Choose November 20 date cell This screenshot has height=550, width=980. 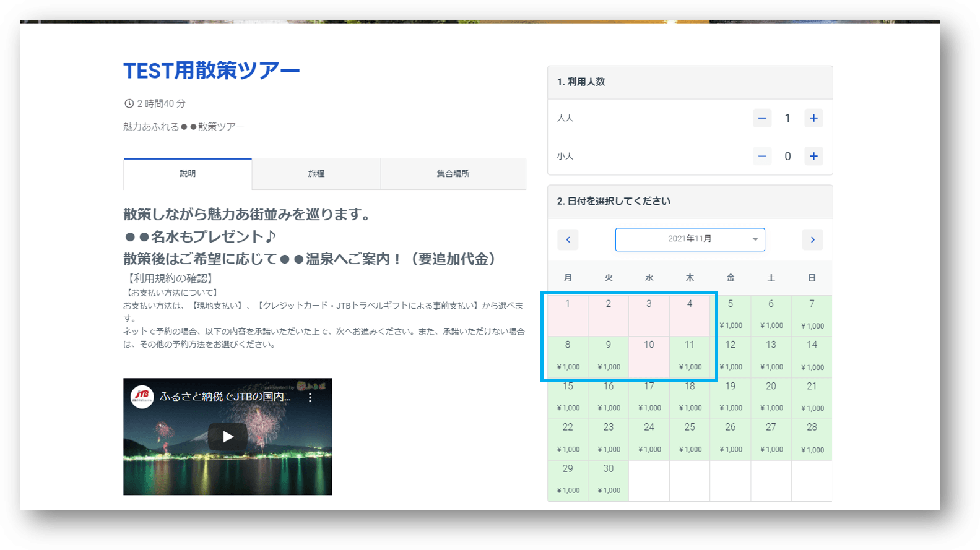click(x=771, y=397)
